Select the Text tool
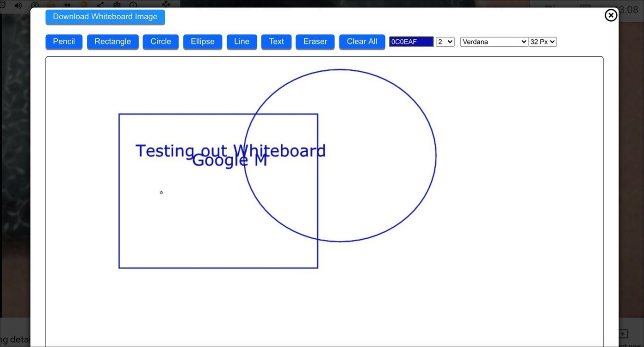This screenshot has width=644, height=347. tap(276, 42)
